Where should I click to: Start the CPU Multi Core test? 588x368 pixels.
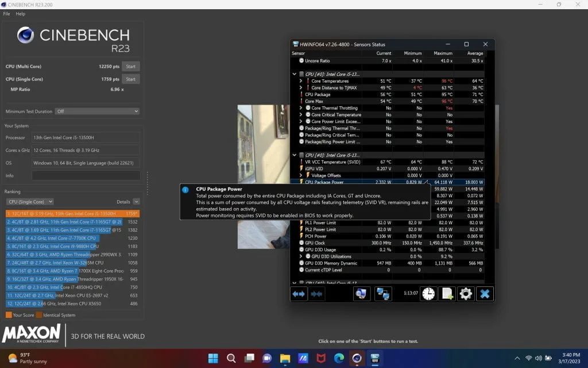point(130,66)
